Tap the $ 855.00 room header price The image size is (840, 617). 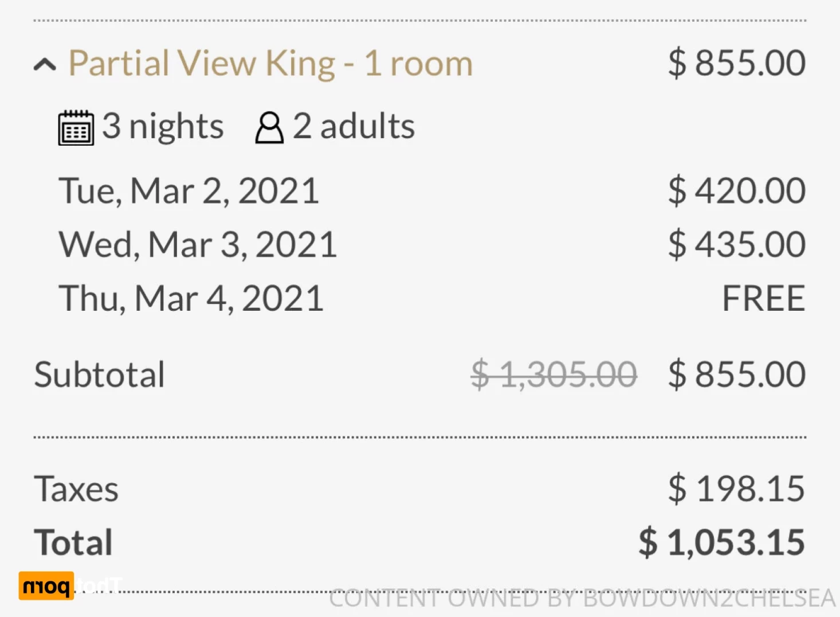(737, 63)
